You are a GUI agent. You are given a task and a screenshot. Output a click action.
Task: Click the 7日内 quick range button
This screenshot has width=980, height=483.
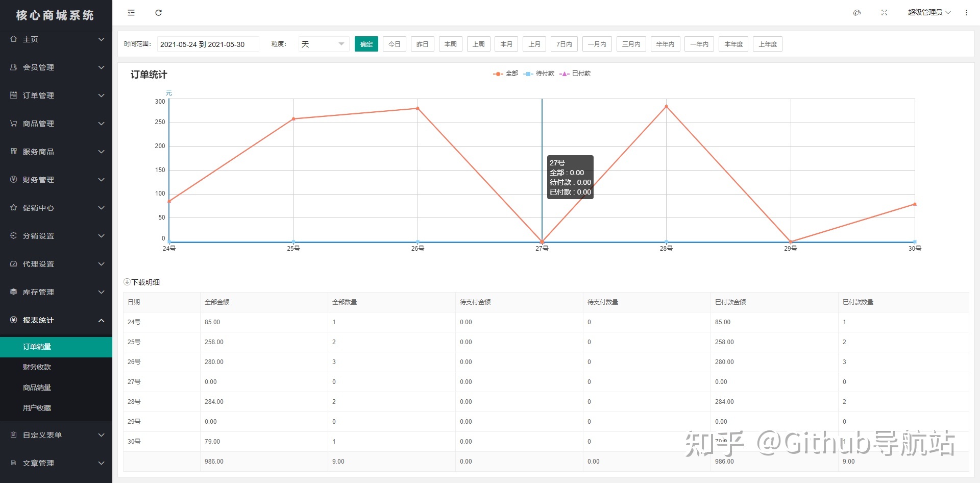point(564,44)
